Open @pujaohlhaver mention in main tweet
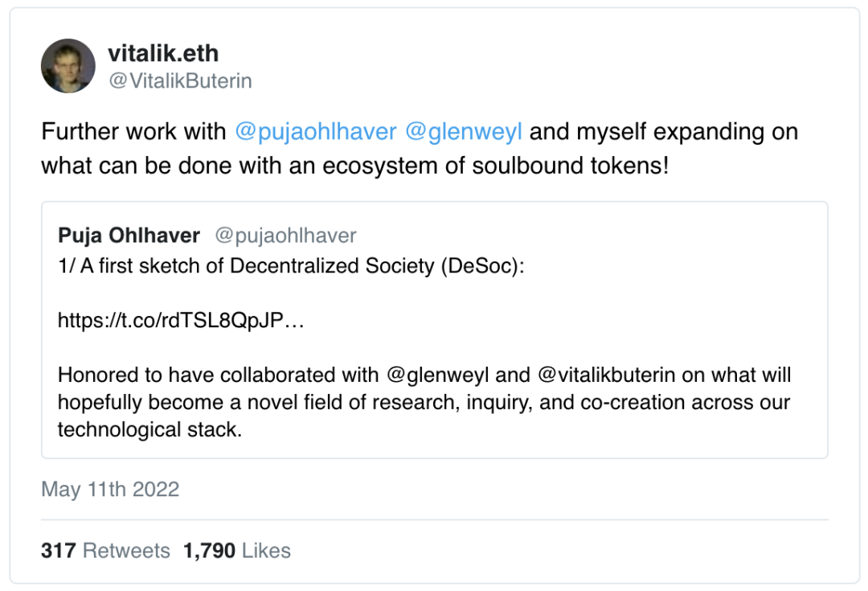Screen dimensions: 868x591 pos(315,132)
